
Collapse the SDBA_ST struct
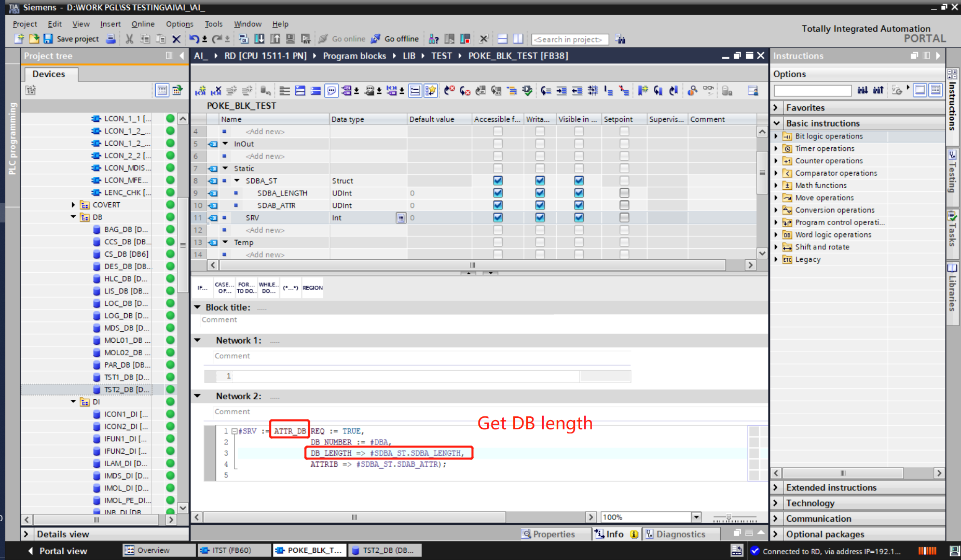[237, 180]
